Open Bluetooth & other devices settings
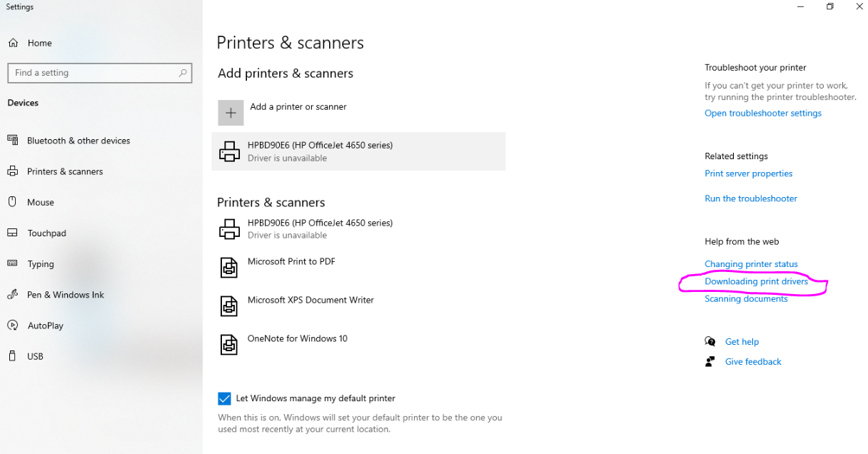The image size is (868, 454). click(79, 141)
